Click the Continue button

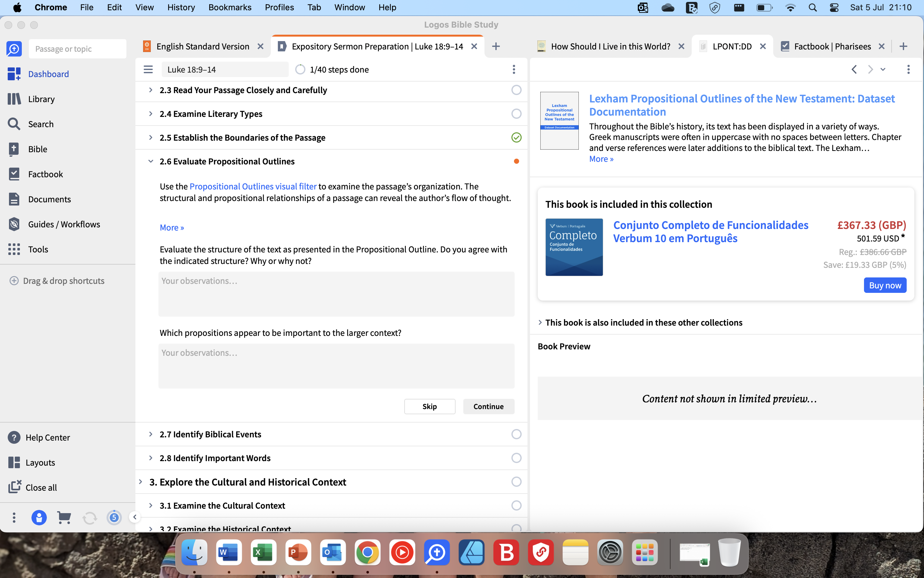pyautogui.click(x=488, y=406)
